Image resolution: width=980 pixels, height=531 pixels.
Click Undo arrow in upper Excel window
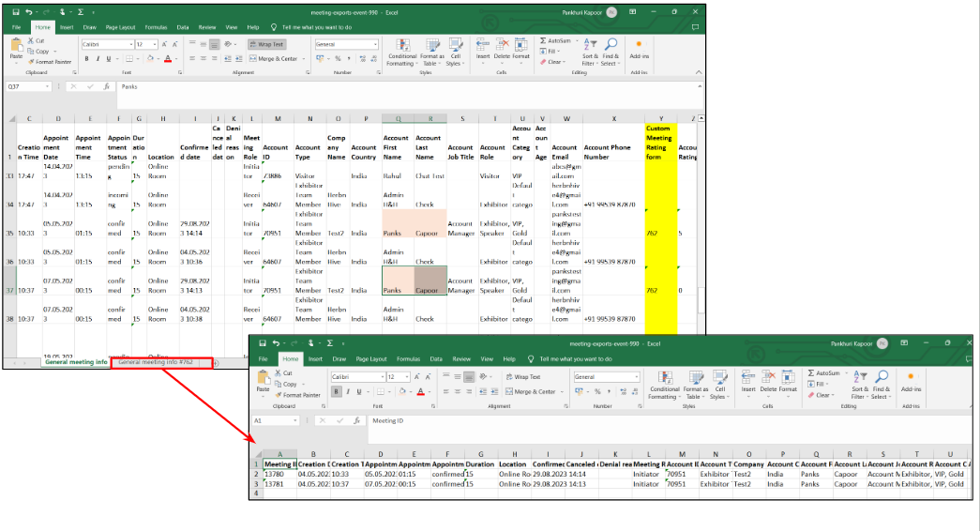[x=28, y=12]
